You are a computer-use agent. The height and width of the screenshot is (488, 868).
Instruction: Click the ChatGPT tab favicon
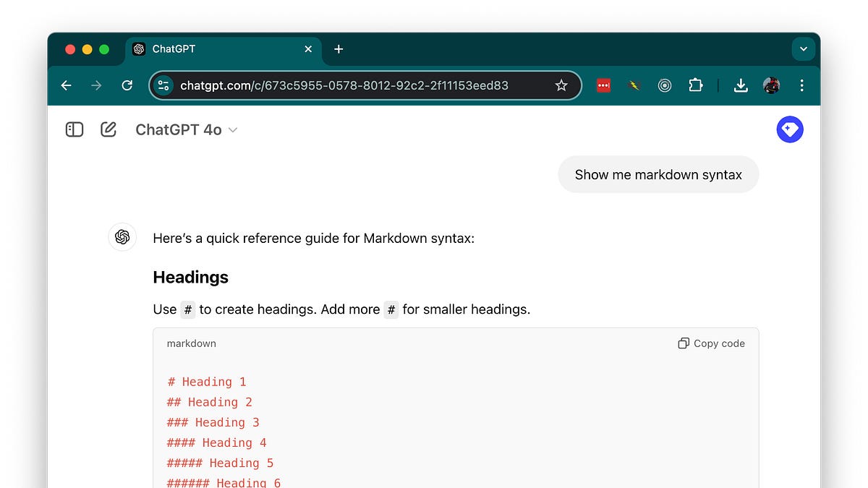click(x=139, y=49)
